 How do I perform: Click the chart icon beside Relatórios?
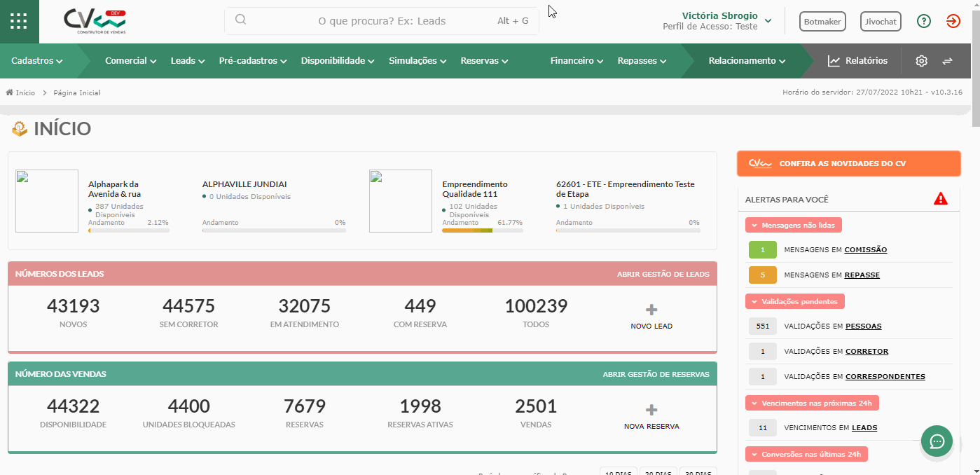[834, 61]
